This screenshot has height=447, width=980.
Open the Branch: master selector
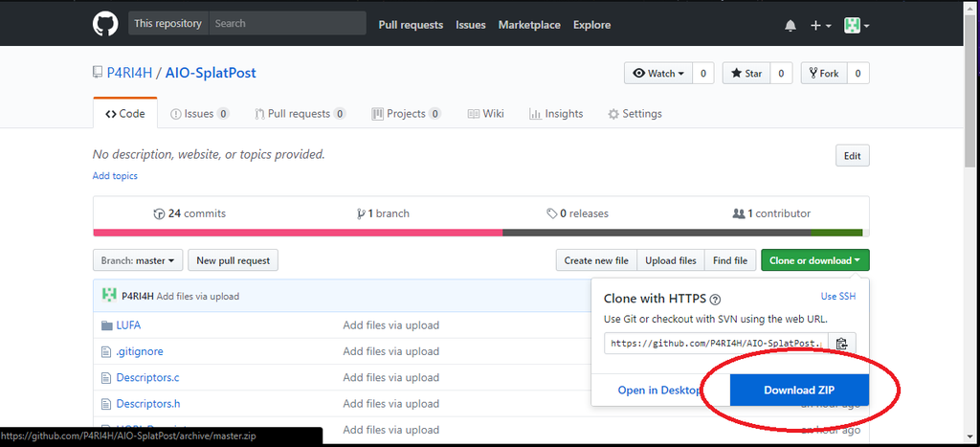[138, 259]
